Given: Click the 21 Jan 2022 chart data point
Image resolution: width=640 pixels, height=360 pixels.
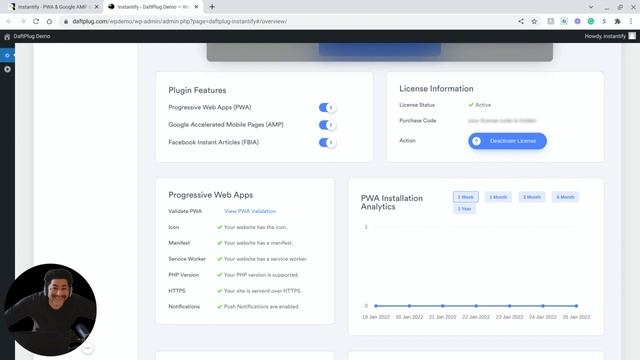Looking at the screenshot, I should 442,306.
